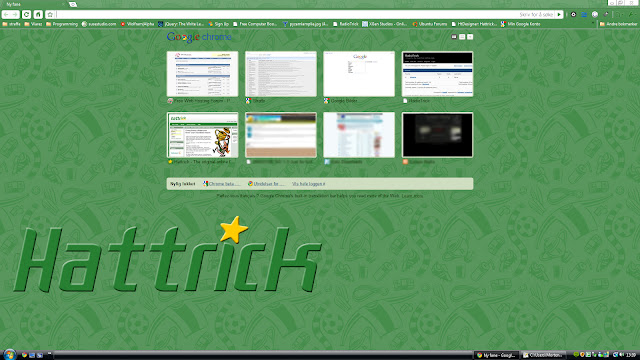The height and width of the screenshot is (360, 640).
Task: Open the Hattrick site thumbnail
Action: 202,135
